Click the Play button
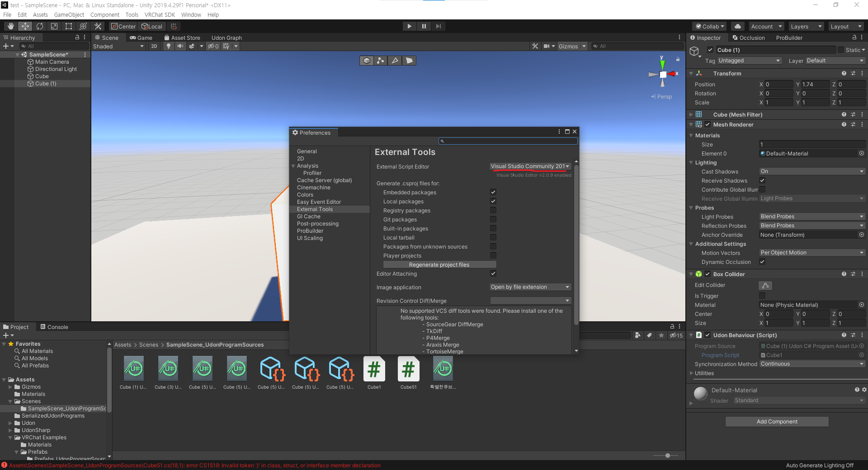 409,26
